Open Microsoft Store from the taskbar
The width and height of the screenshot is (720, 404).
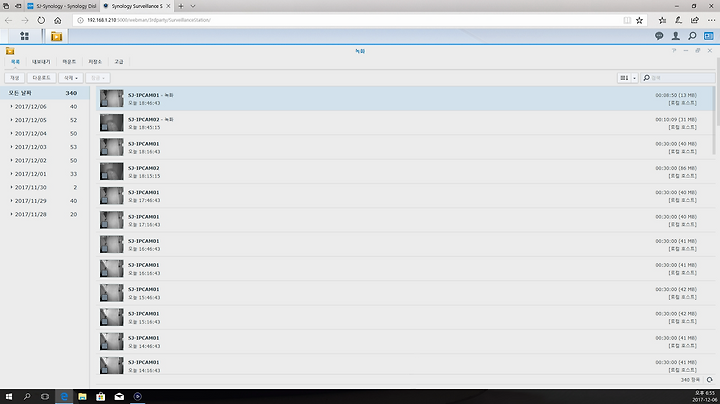tap(101, 396)
